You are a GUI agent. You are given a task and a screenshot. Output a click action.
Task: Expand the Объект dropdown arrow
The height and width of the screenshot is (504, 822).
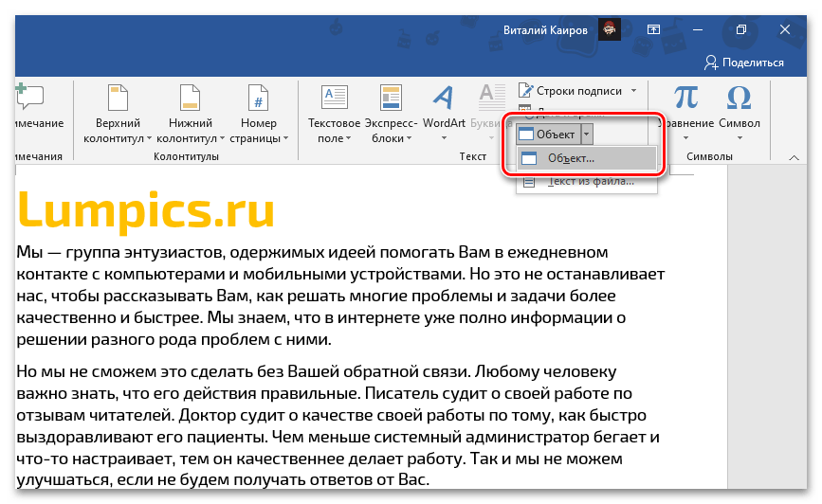point(588,135)
